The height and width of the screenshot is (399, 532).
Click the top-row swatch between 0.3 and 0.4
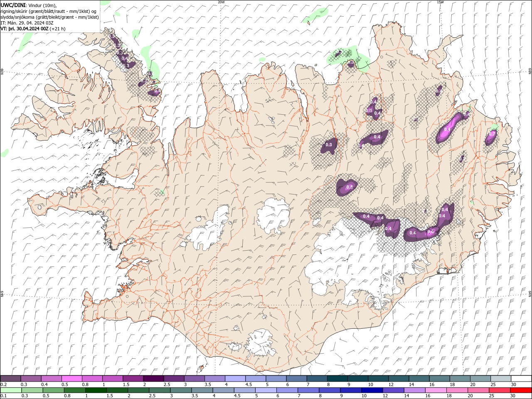tap(31, 379)
